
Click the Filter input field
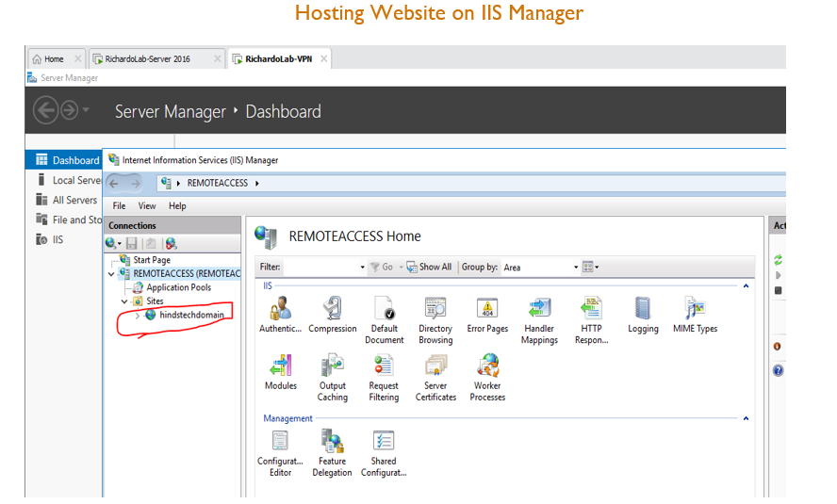[320, 268]
